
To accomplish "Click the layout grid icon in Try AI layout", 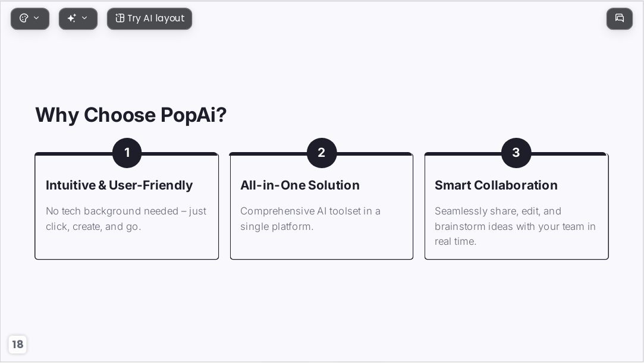I will pos(120,18).
